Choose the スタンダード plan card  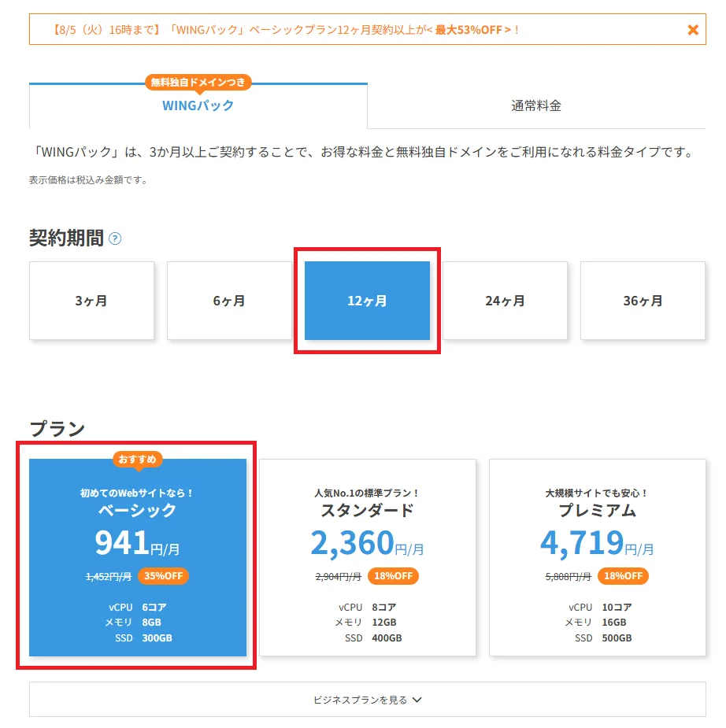[368, 557]
